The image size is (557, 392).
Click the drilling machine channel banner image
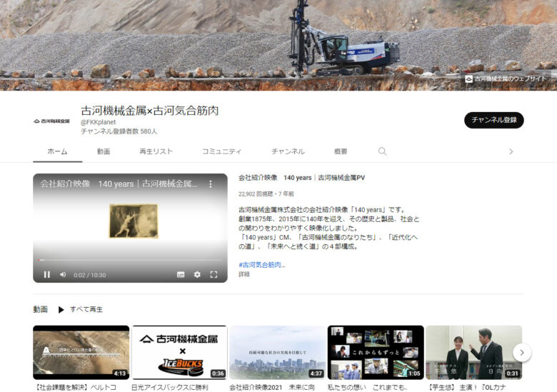[x=278, y=45]
